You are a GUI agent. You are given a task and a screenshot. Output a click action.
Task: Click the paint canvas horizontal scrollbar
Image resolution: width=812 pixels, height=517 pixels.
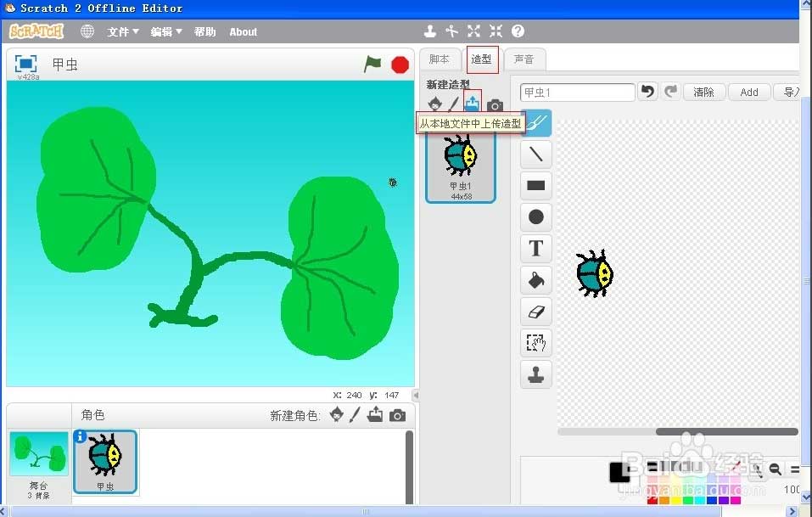(x=726, y=431)
